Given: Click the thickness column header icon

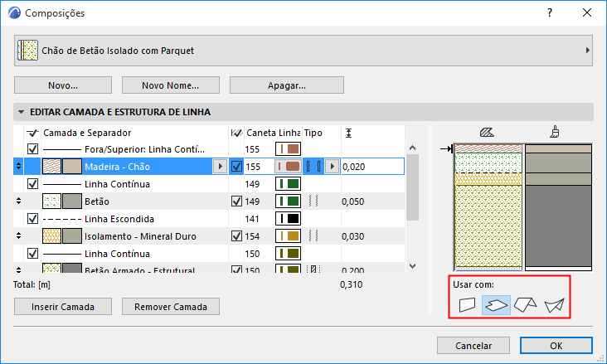Looking at the screenshot, I should pos(348,133).
